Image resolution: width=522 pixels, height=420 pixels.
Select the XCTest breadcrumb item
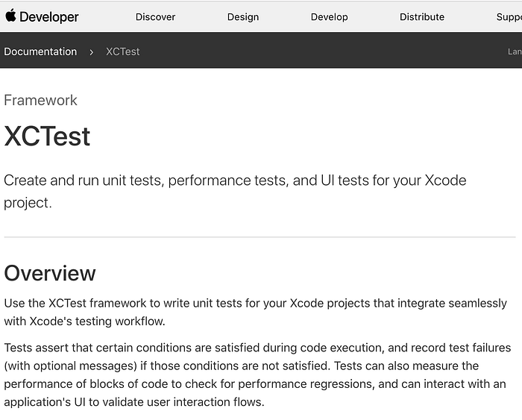(x=122, y=51)
